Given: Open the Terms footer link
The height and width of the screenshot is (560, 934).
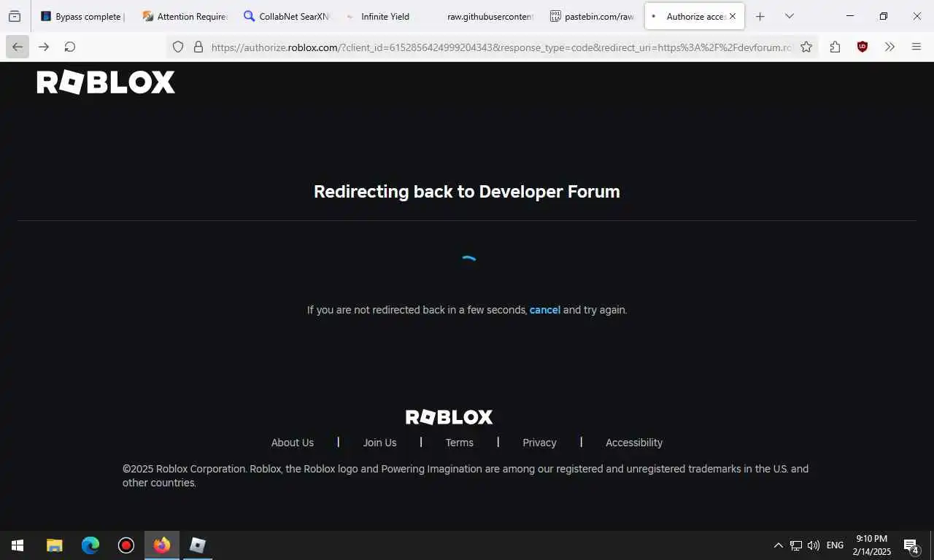Looking at the screenshot, I should coord(460,443).
